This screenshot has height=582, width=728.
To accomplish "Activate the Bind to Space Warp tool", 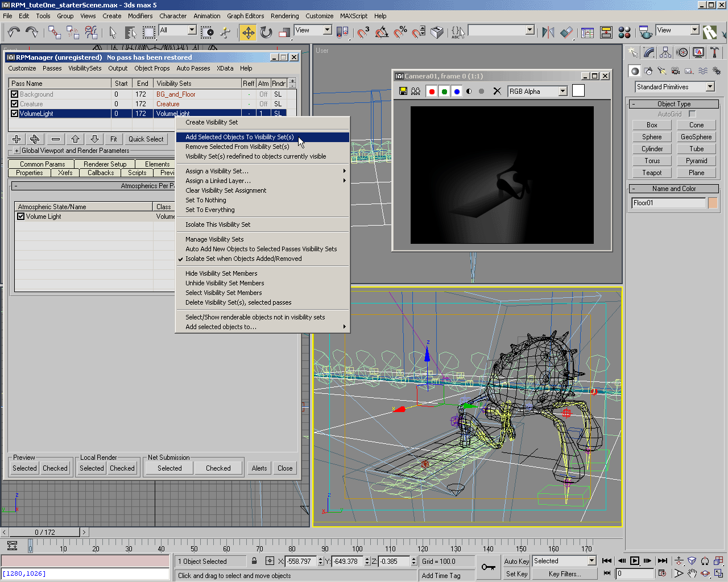I will [x=91, y=32].
